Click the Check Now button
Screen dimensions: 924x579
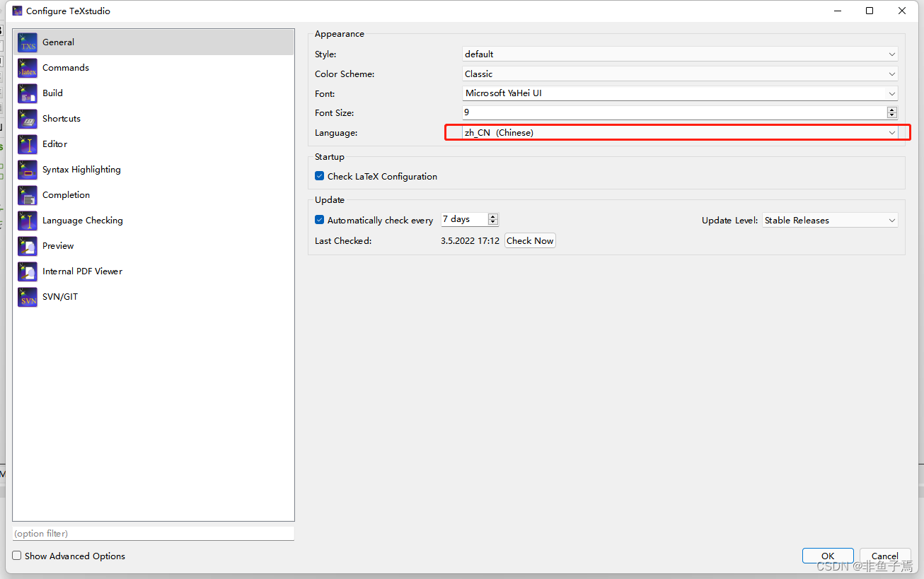[x=530, y=241]
